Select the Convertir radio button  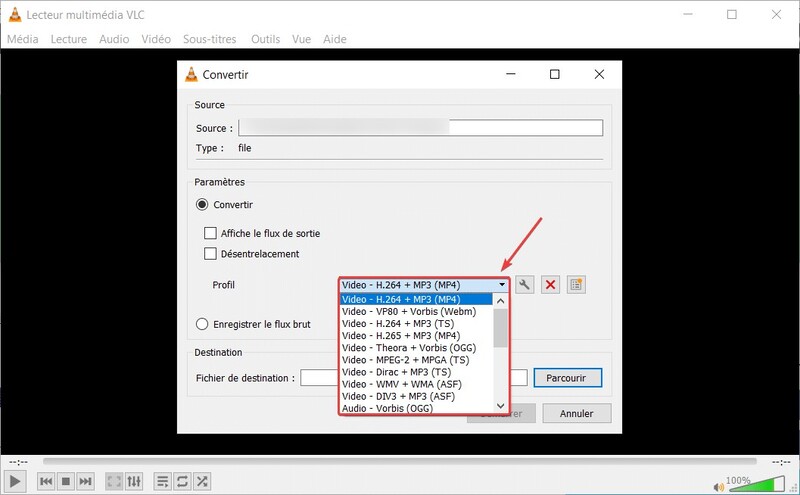point(202,205)
